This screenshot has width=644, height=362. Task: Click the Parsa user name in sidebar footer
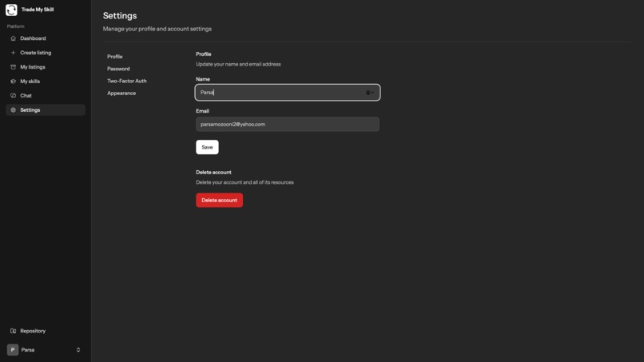[x=28, y=350]
